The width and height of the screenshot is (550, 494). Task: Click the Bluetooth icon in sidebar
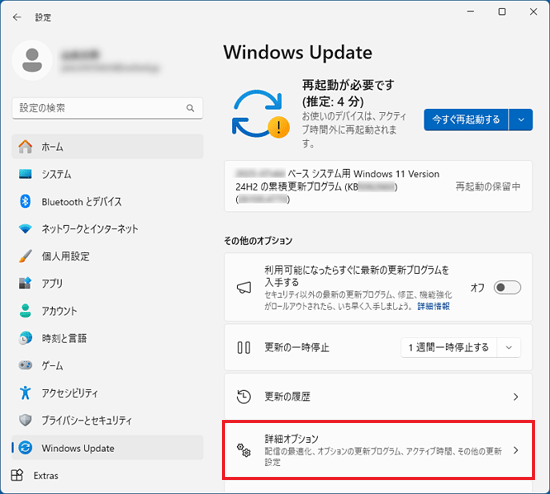pyautogui.click(x=25, y=201)
